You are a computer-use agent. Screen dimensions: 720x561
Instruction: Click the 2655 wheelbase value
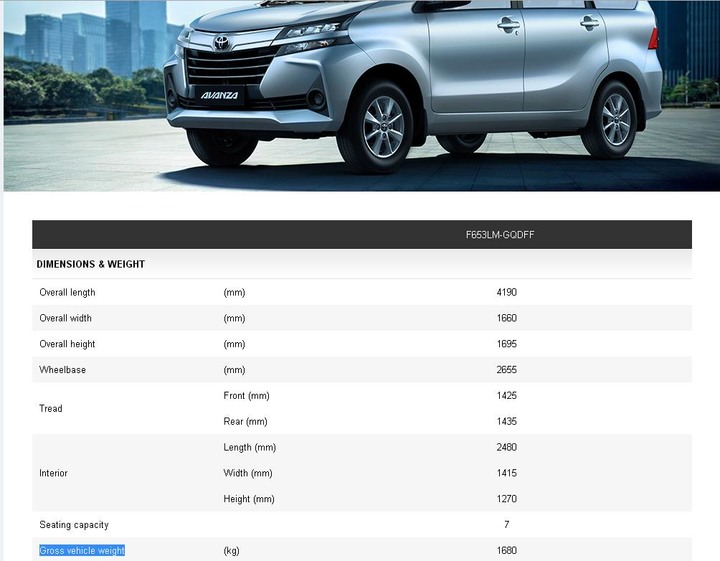click(506, 370)
